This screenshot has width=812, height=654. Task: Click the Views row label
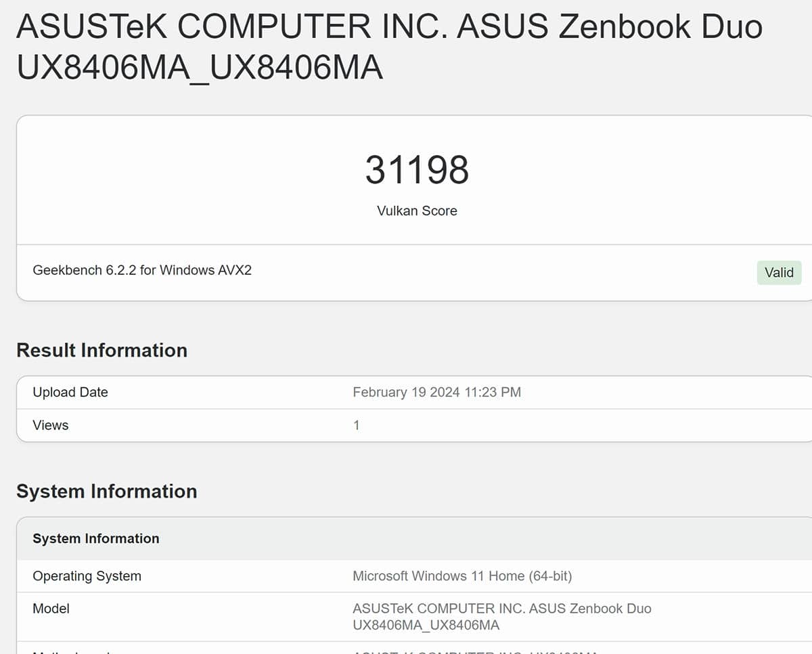click(x=50, y=424)
